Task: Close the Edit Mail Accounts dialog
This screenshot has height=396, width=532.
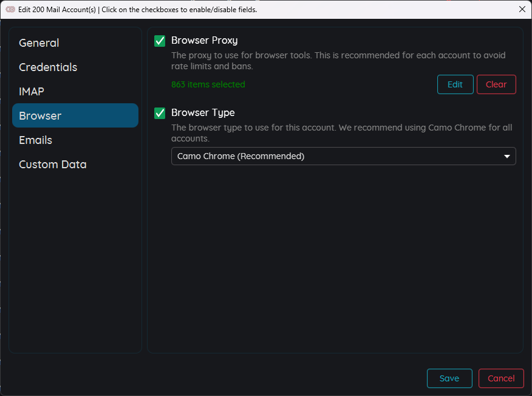Action: (522, 9)
